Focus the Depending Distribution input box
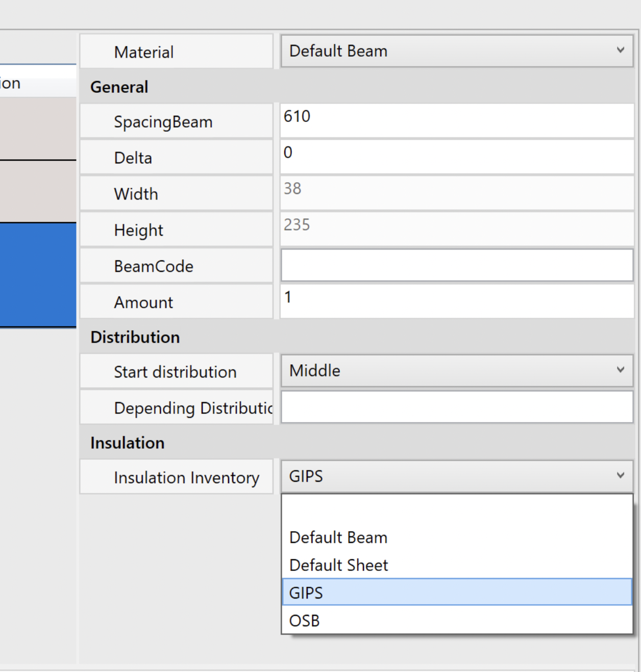 pyautogui.click(x=456, y=407)
